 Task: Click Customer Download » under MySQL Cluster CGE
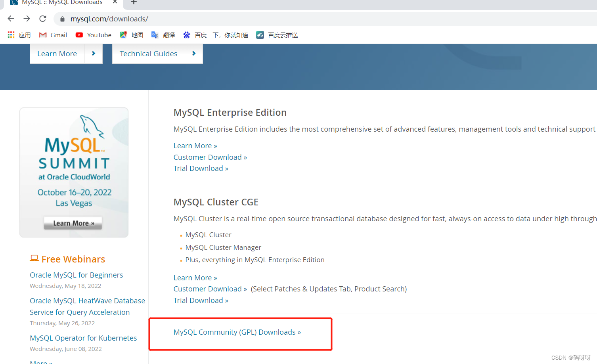click(x=210, y=289)
